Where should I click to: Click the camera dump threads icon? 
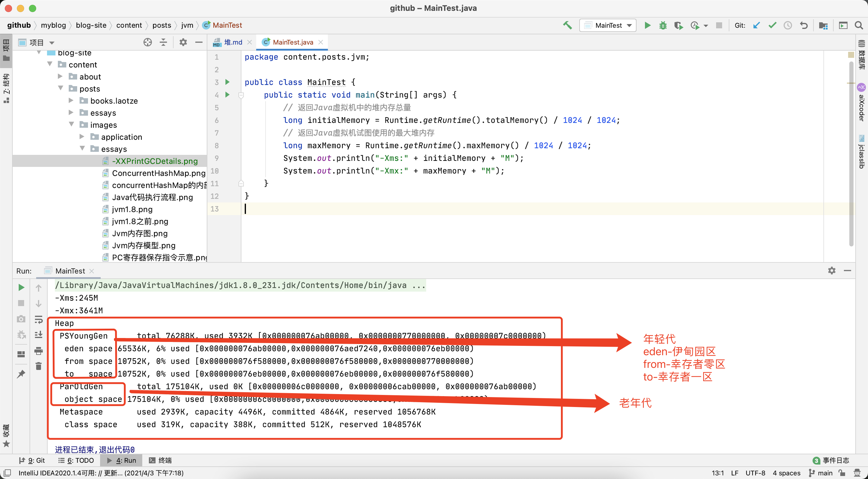[21, 319]
